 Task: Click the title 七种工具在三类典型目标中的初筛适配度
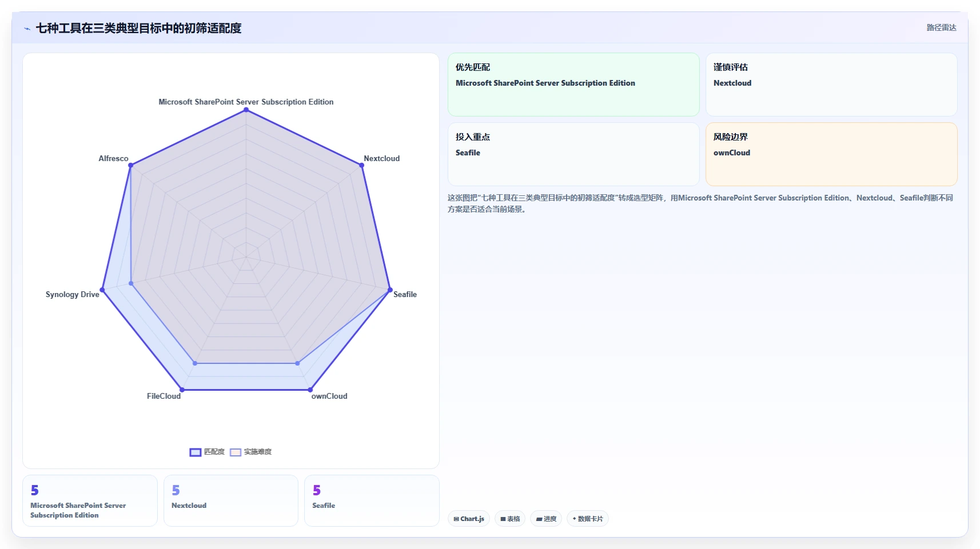[x=138, y=28]
